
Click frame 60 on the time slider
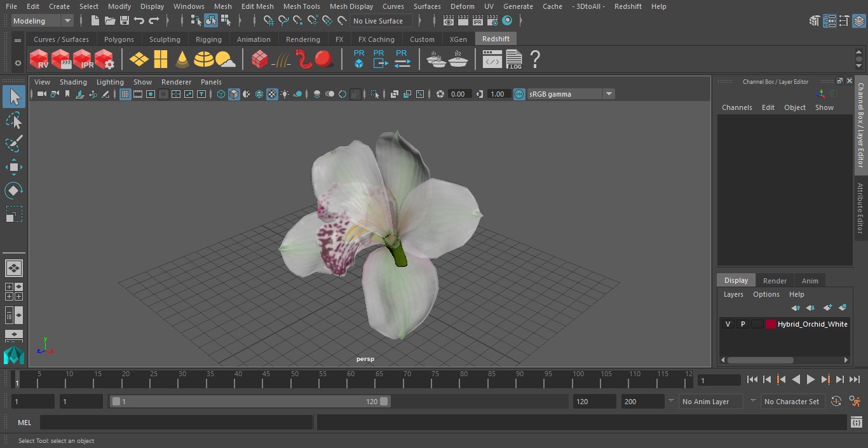350,379
